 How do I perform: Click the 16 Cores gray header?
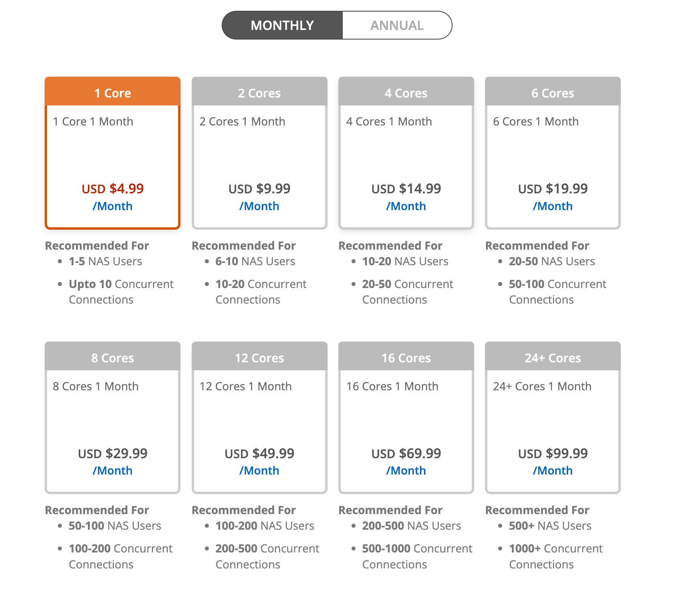406,356
